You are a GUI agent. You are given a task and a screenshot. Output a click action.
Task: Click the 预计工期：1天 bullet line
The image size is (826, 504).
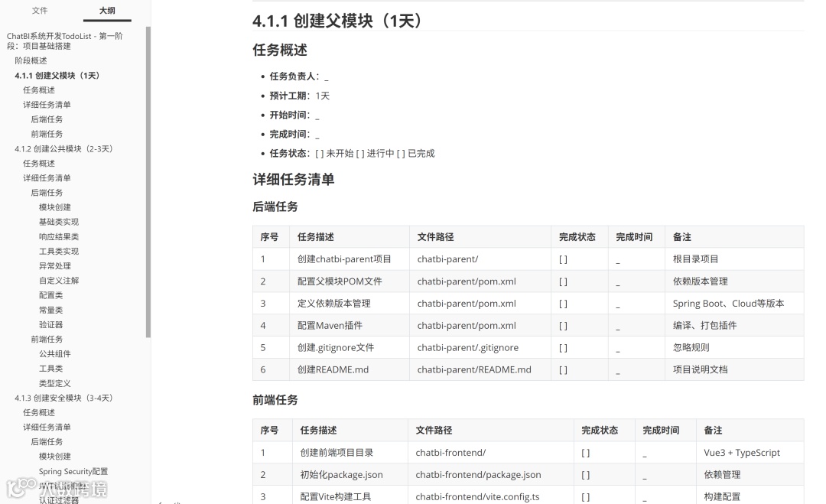[299, 96]
